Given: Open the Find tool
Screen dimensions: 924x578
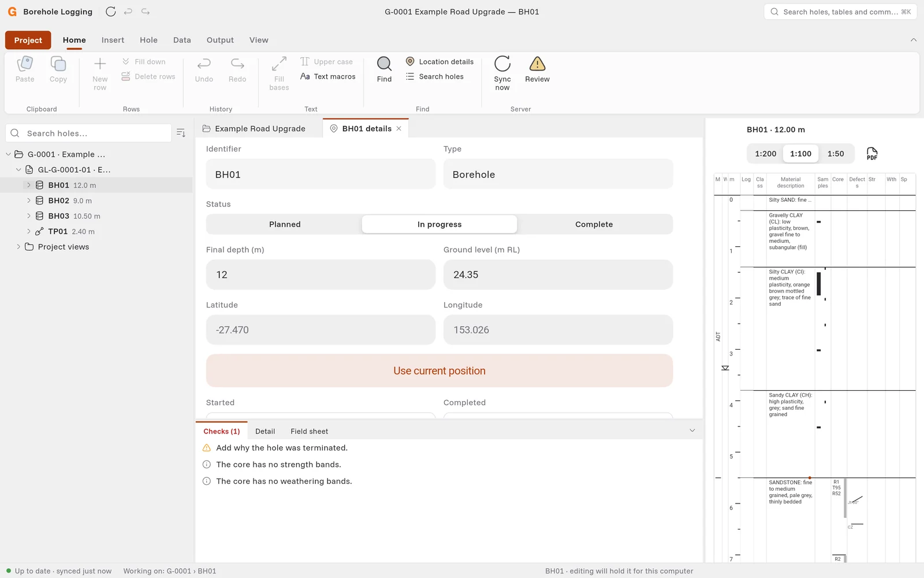Looking at the screenshot, I should click(384, 69).
